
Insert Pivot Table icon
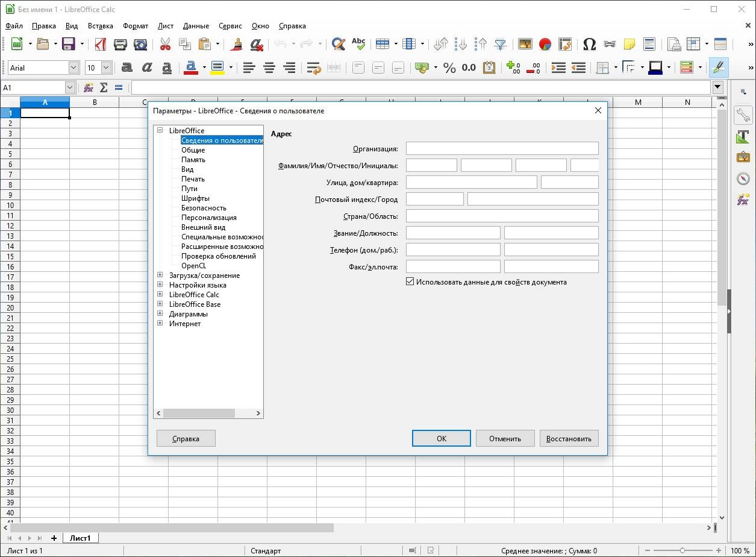click(565, 44)
